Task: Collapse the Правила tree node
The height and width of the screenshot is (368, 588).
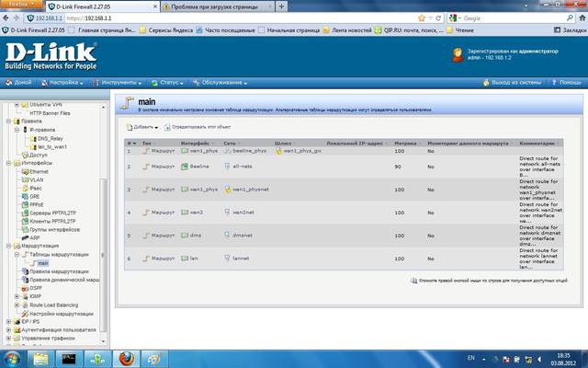Action: tap(8, 121)
